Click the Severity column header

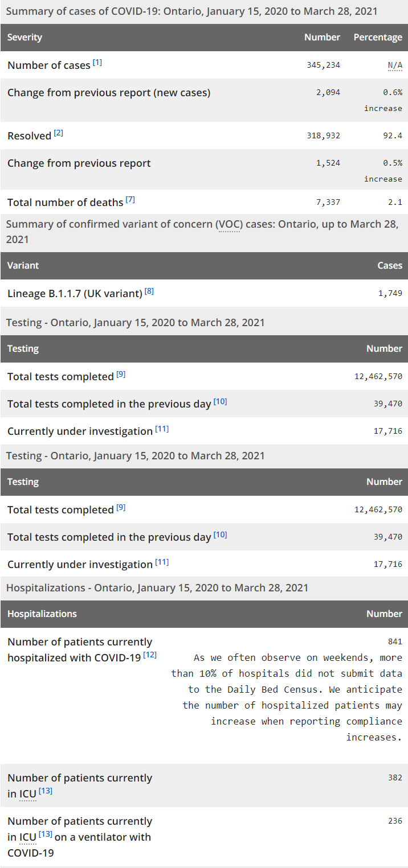click(25, 38)
